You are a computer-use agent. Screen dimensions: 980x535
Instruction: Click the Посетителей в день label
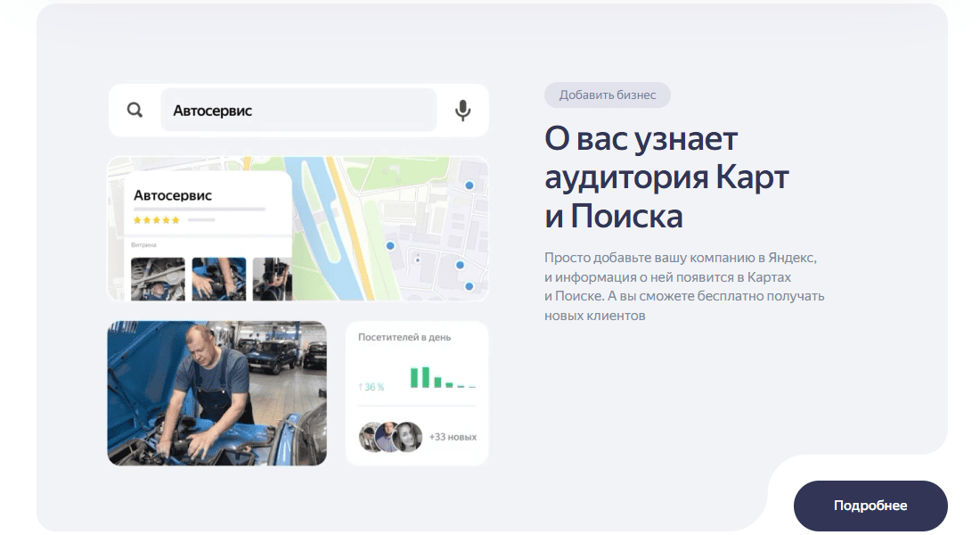pos(404,337)
